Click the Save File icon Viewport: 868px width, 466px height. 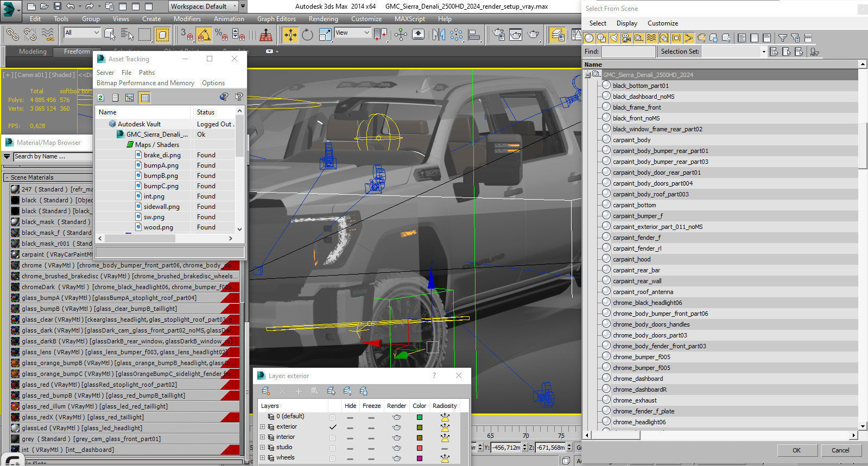click(x=57, y=7)
